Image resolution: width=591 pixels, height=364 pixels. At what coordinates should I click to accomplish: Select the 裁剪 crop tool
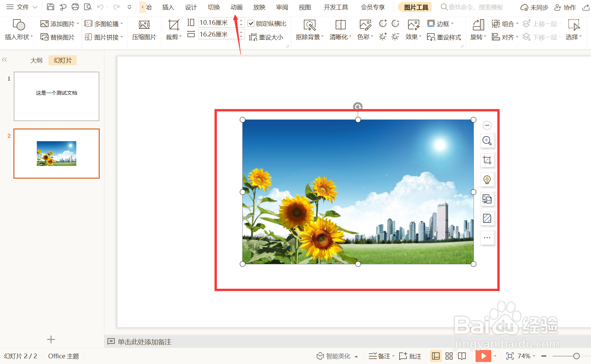point(174,30)
